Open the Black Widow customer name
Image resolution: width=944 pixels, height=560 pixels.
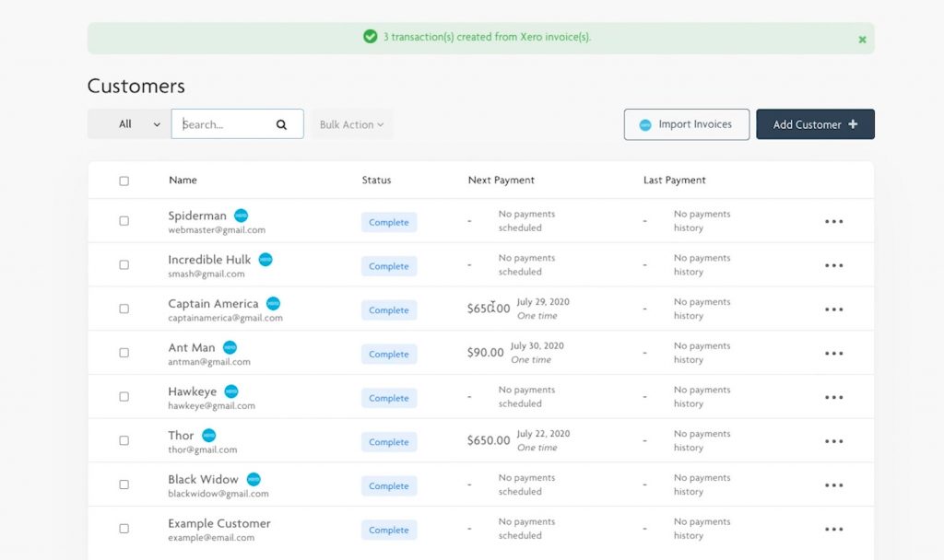pos(203,479)
